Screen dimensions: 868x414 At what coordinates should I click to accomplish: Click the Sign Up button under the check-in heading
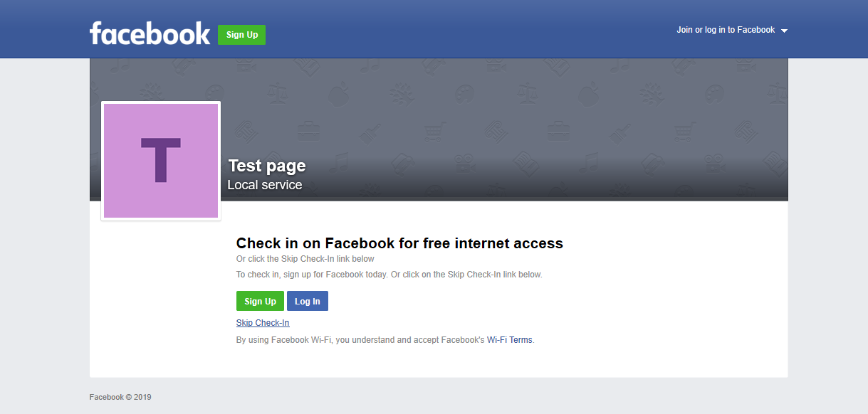tap(260, 302)
